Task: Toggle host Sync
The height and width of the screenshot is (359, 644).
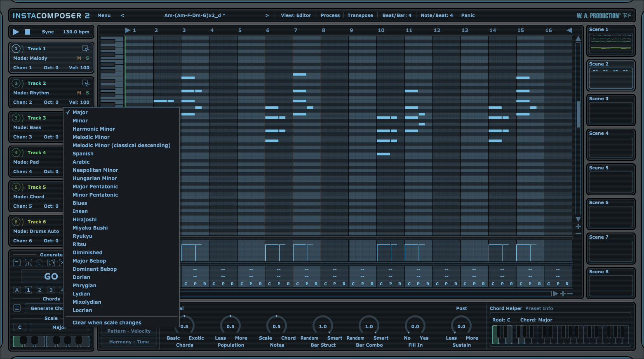Action: pos(48,32)
